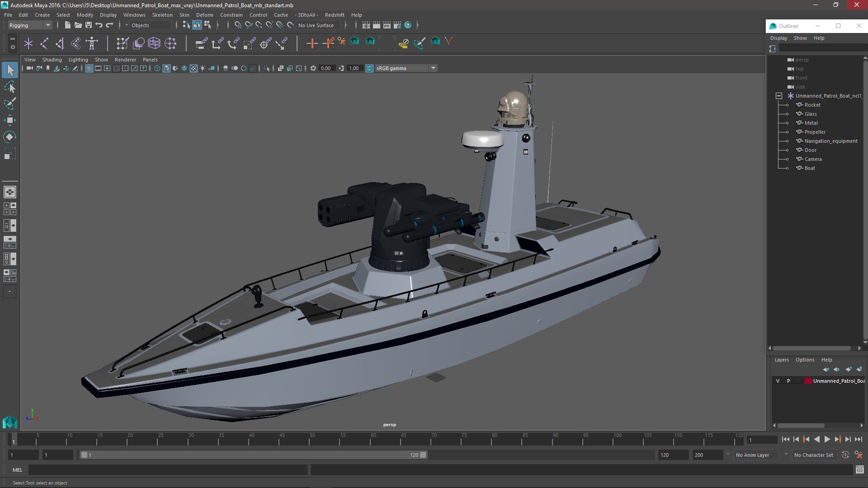
Task: Activate the Rotate tool in toolbox
Action: click(9, 136)
